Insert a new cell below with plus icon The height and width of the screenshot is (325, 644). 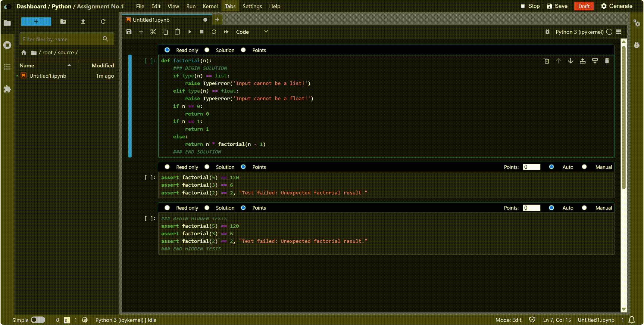coord(141,32)
